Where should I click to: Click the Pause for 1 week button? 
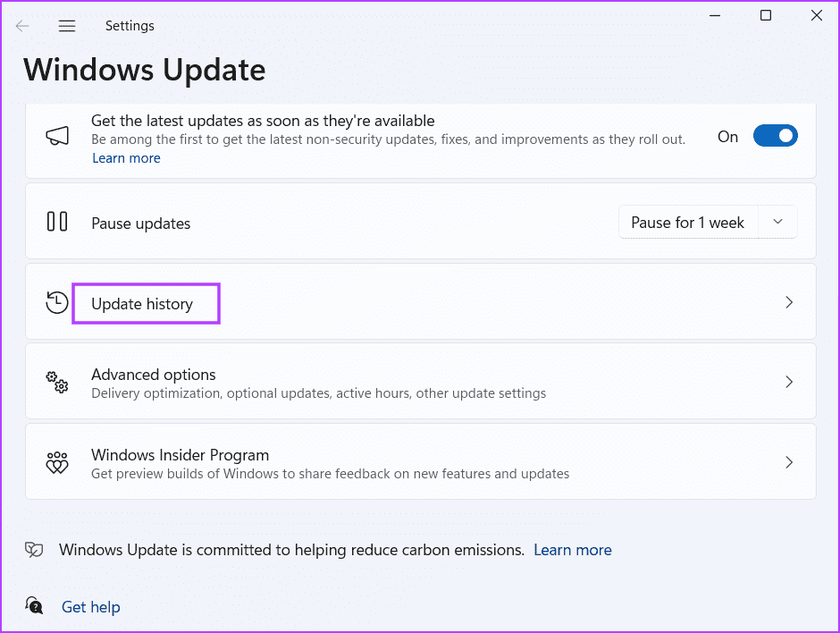pos(688,222)
